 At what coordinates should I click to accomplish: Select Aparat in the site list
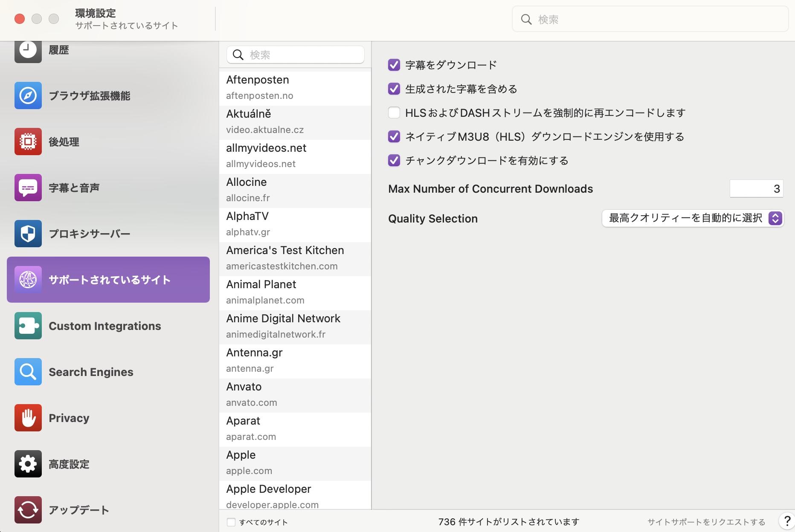(295, 430)
